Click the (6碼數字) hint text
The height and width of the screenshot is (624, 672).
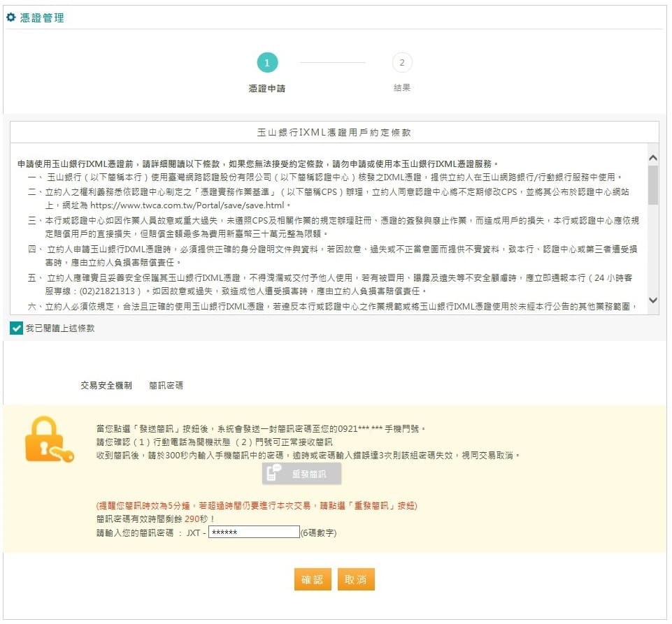click(318, 532)
